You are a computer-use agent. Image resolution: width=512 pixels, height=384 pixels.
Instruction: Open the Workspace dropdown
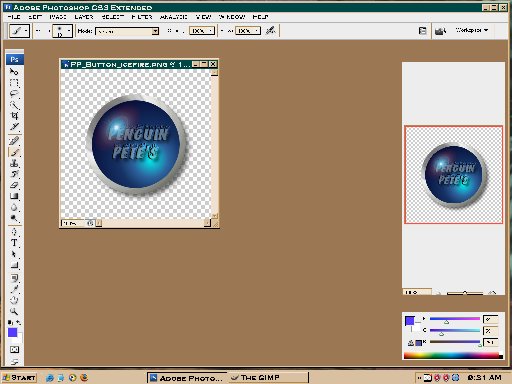[x=471, y=30]
